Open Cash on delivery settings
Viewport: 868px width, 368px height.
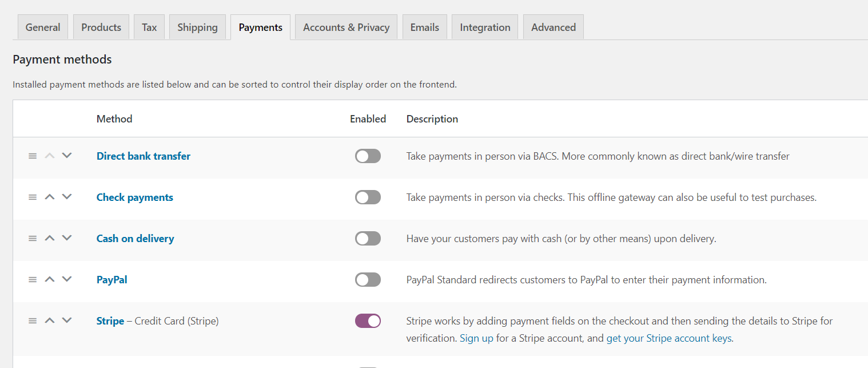(x=135, y=238)
